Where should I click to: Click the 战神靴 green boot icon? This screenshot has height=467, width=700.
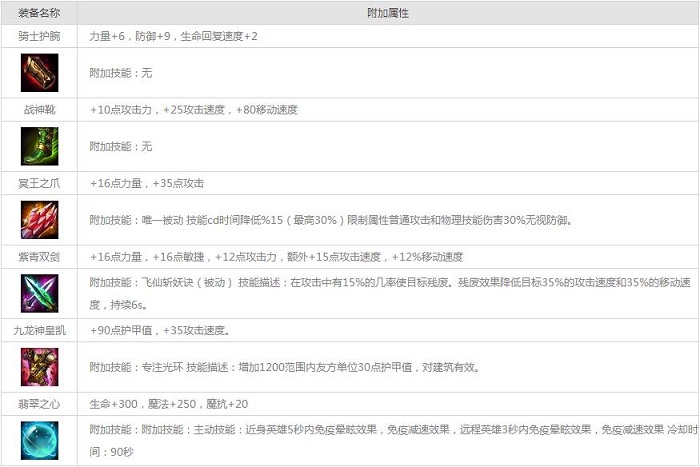[x=39, y=146]
